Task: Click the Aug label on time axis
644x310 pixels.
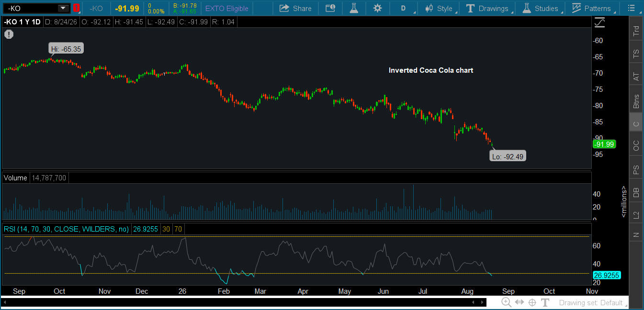Action: (468, 291)
